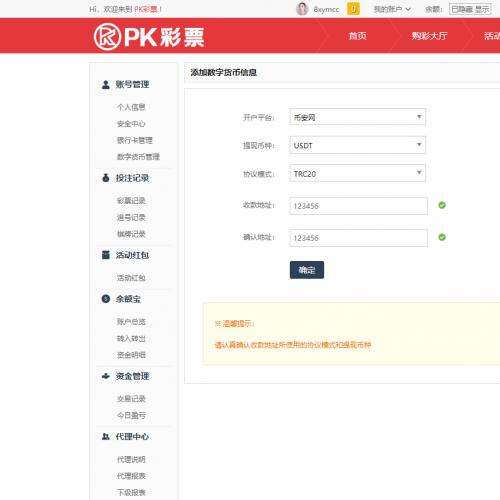Image resolution: width=500 pixels, height=500 pixels.
Task: Open the yellow message count badge
Action: [353, 9]
